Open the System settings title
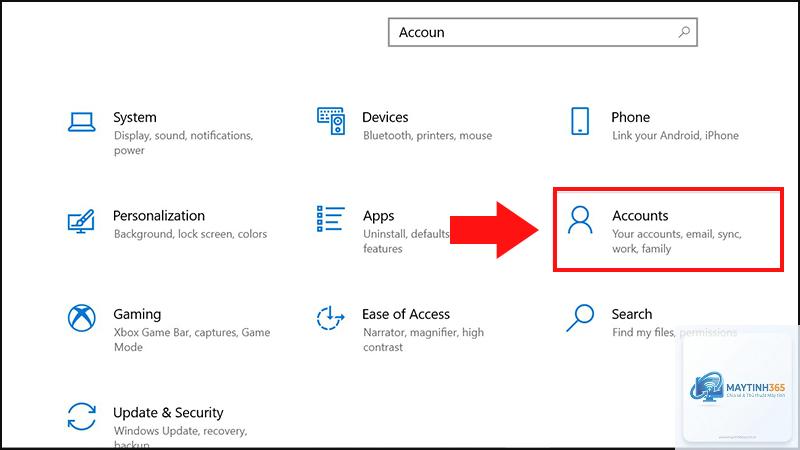This screenshot has width=800, height=450. 135,117
